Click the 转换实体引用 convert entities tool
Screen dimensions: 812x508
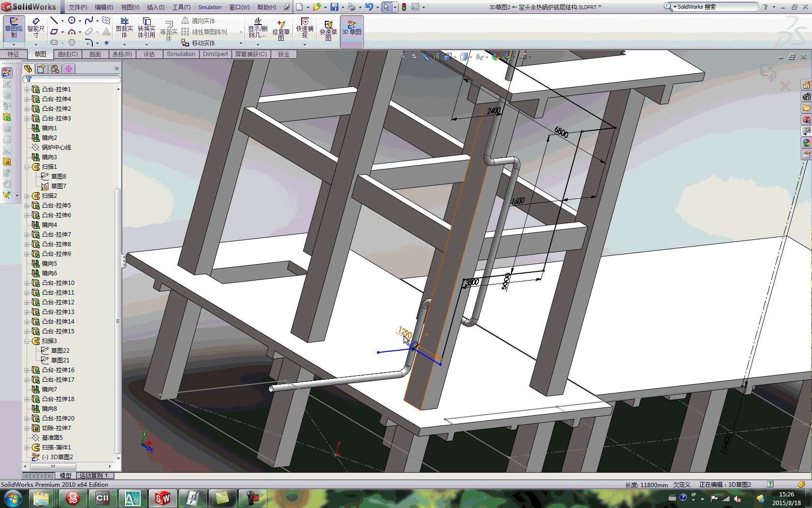[x=146, y=28]
